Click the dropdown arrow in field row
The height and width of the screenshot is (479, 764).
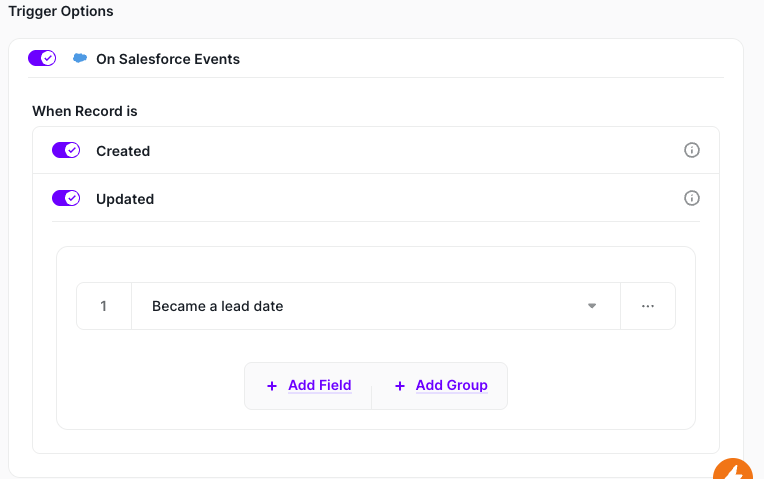591,306
